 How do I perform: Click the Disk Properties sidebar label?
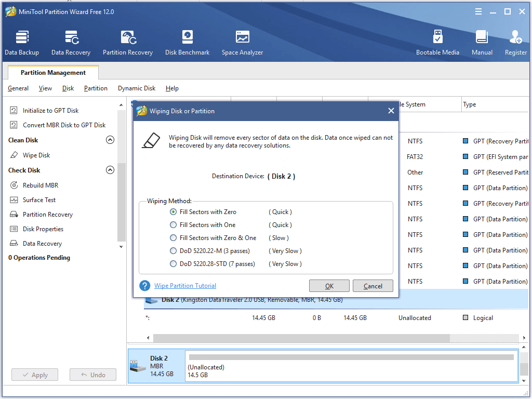[43, 229]
